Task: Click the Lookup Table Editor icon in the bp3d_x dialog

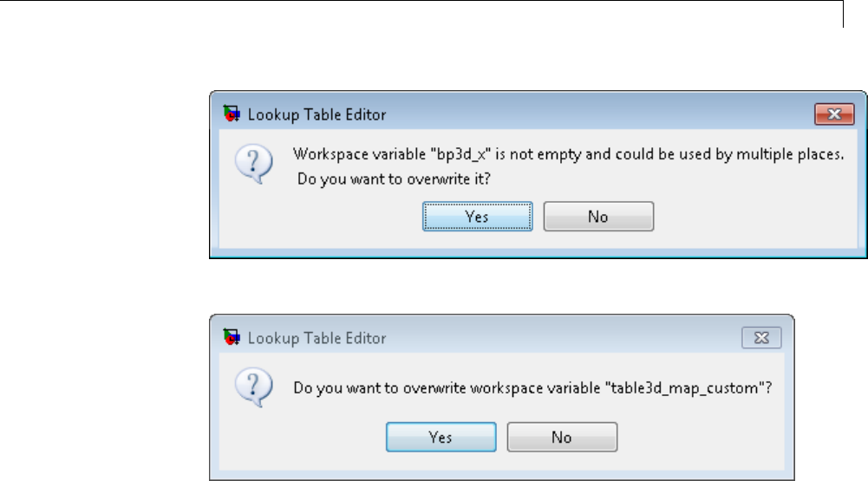Action: point(232,114)
